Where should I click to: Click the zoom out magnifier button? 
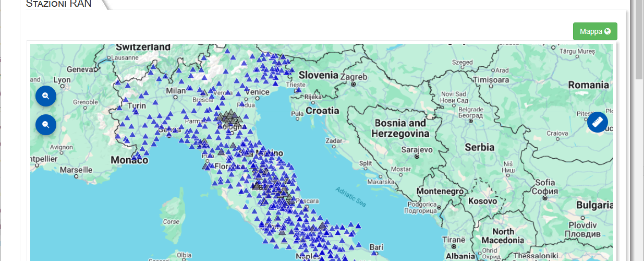point(46,125)
